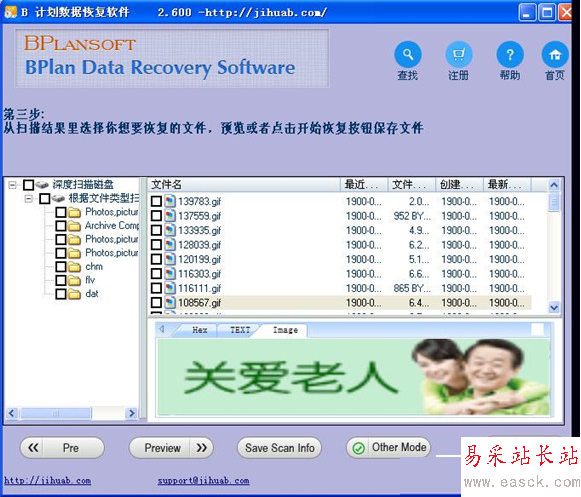The height and width of the screenshot is (497, 581).
Task: Click the file list scroll down arrow
Action: [554, 308]
